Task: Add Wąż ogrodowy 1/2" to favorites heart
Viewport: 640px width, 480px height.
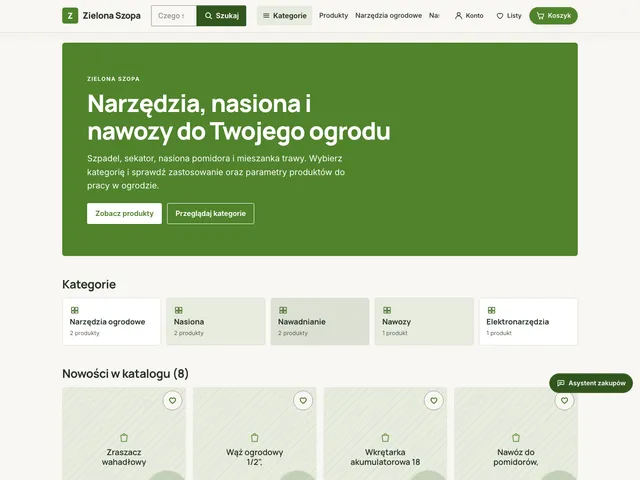Action: pyautogui.click(x=303, y=401)
